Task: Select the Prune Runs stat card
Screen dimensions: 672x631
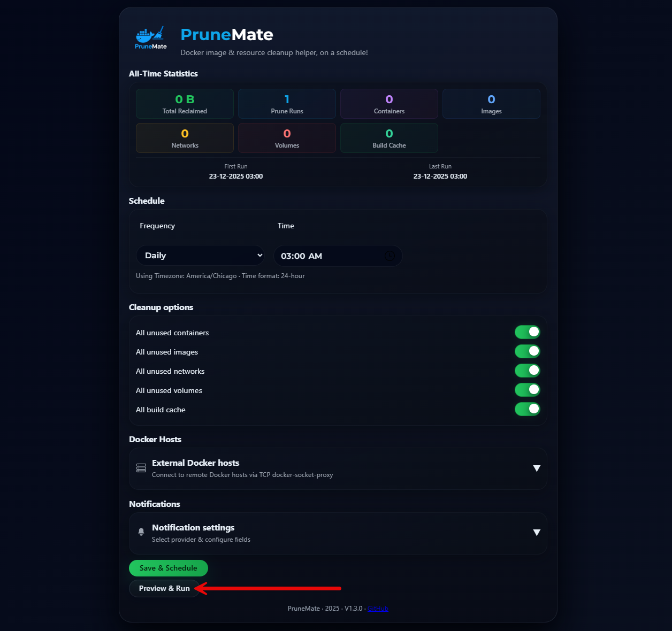Action: (x=287, y=104)
